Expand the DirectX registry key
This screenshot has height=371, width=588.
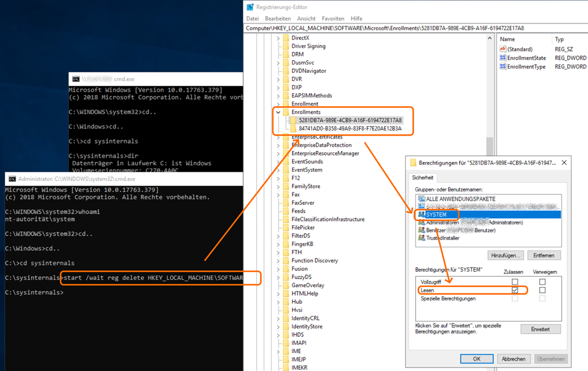click(278, 38)
